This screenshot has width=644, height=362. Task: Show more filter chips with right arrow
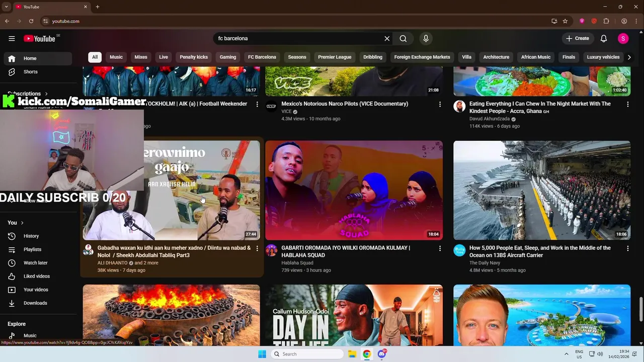(x=629, y=57)
